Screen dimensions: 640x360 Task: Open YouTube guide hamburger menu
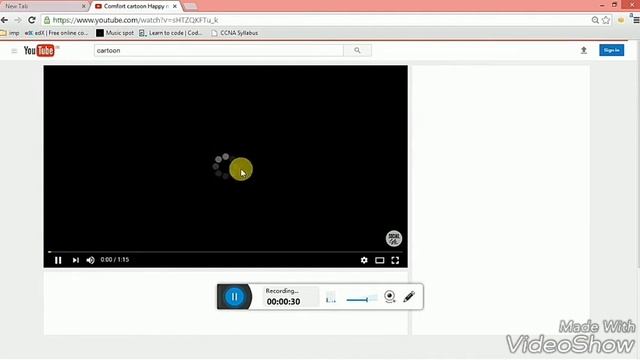coord(14,51)
